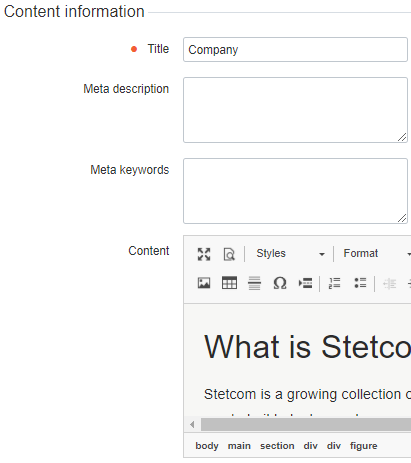Open the Styles dropdown
Screen dimensions: 411x463
[x=290, y=254]
